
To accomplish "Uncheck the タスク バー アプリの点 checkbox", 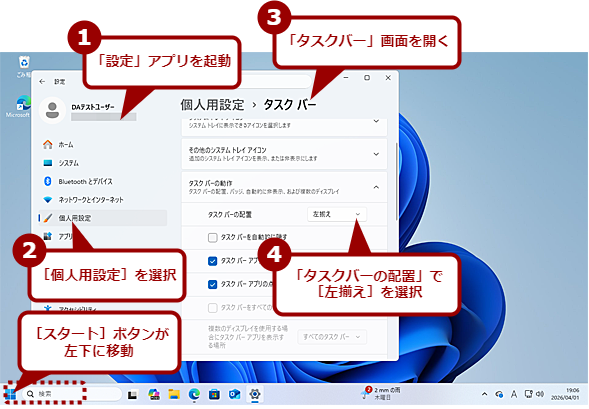I will click(x=213, y=284).
